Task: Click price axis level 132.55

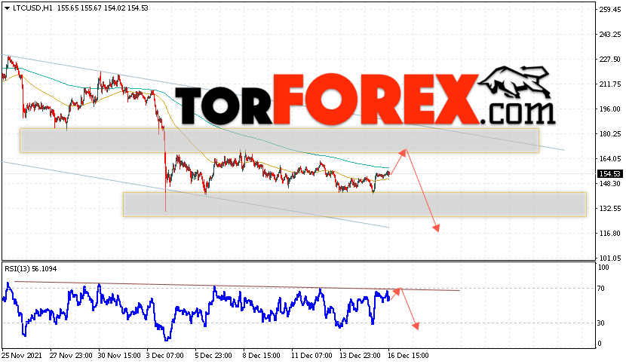Action: coord(609,208)
